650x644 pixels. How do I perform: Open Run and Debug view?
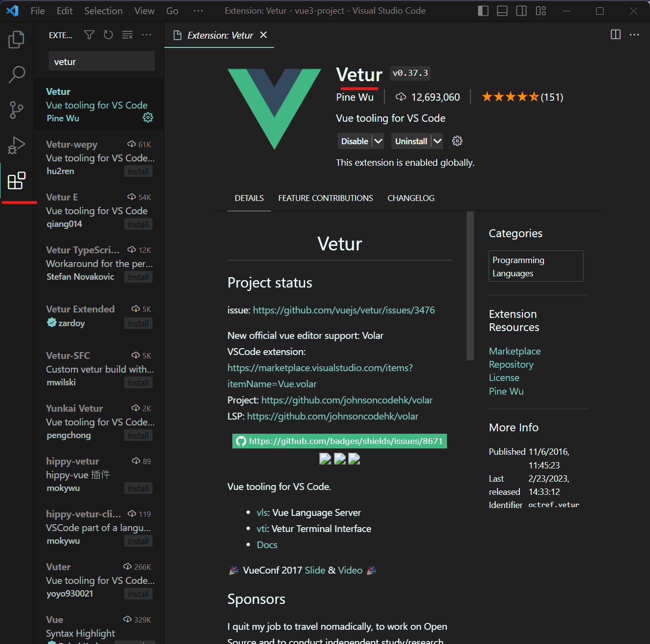17,145
